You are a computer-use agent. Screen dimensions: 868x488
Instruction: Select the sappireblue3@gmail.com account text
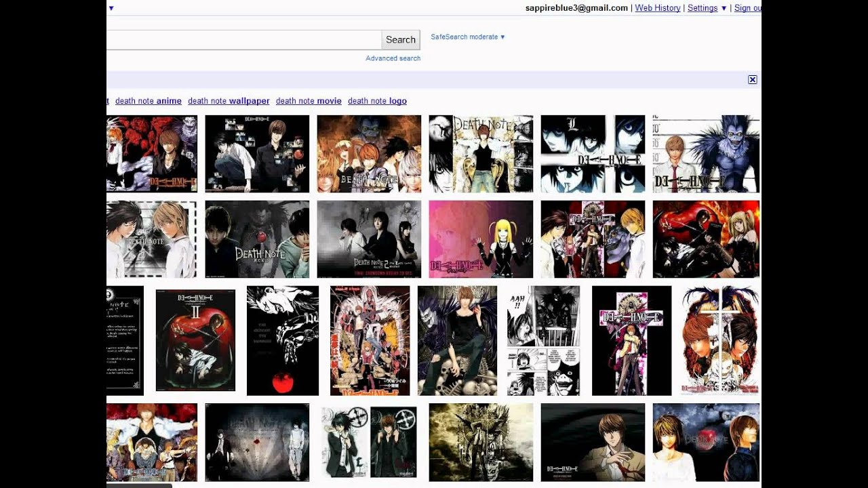coord(576,8)
